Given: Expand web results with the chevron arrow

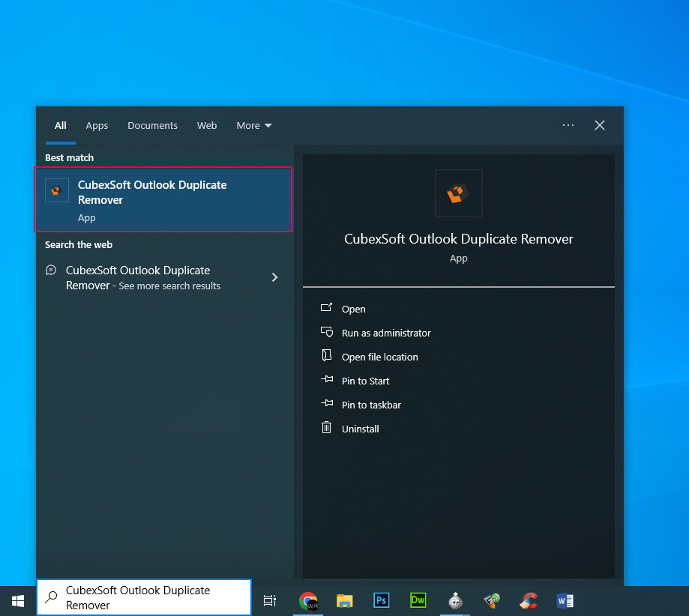Looking at the screenshot, I should (275, 277).
